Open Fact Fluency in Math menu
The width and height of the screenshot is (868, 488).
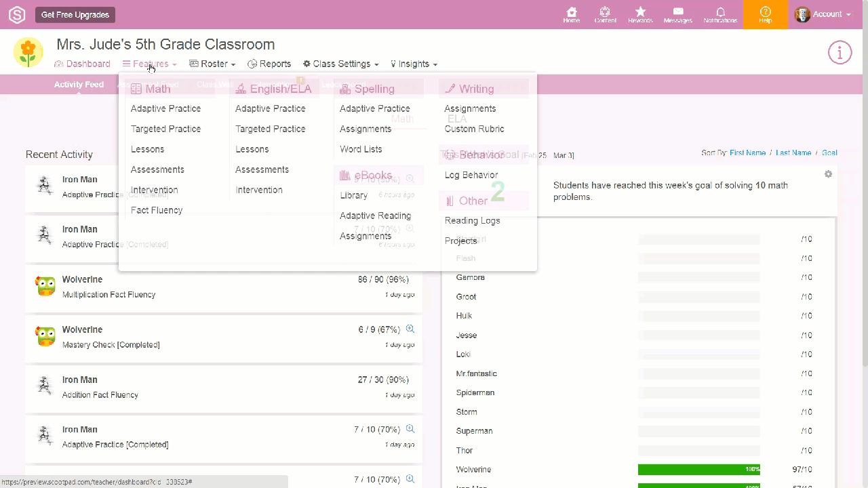[x=157, y=210]
